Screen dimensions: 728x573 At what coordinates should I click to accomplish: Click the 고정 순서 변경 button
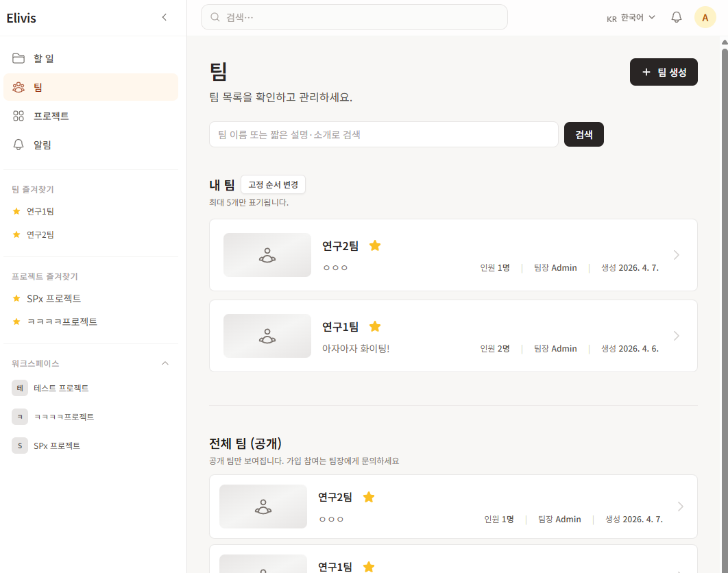(273, 184)
